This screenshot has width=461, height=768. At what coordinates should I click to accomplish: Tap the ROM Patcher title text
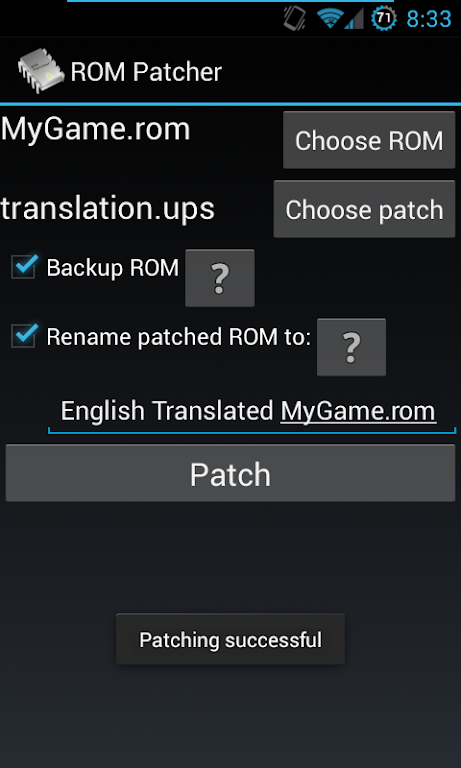point(146,72)
